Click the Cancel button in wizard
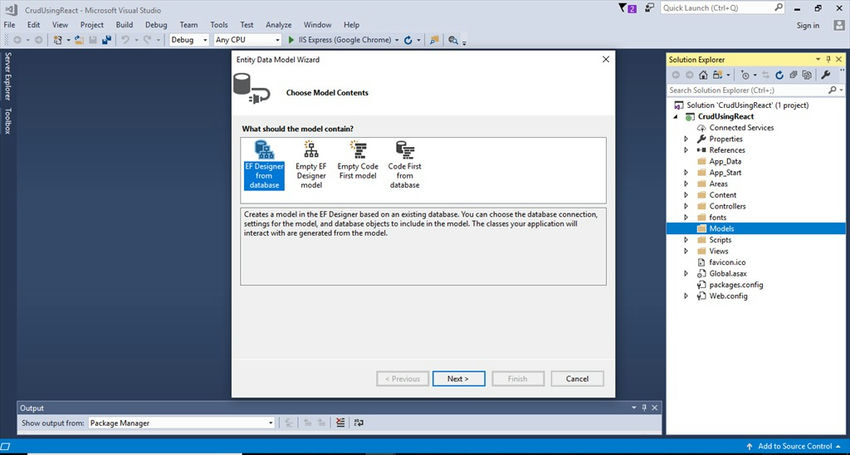 coord(577,379)
